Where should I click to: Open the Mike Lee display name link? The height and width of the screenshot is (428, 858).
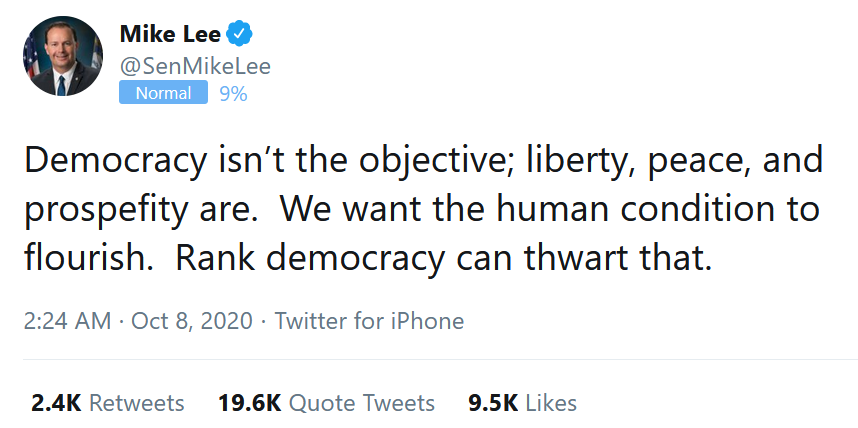169,34
